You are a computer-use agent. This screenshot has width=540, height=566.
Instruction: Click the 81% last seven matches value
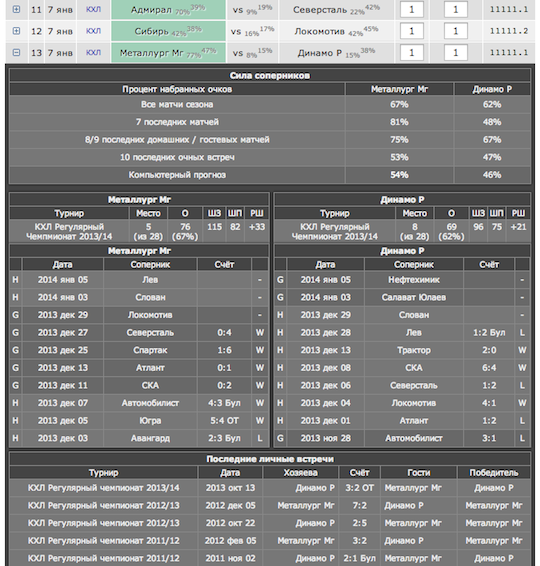tap(399, 122)
